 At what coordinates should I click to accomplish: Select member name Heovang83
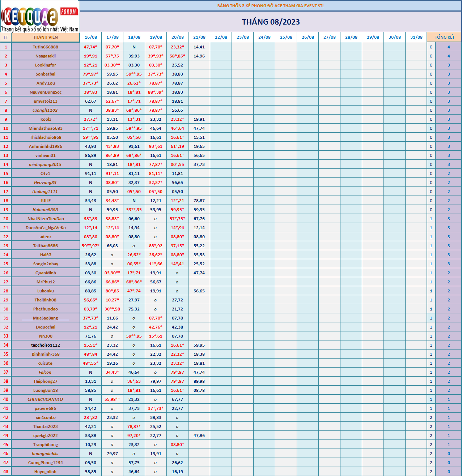46,183
